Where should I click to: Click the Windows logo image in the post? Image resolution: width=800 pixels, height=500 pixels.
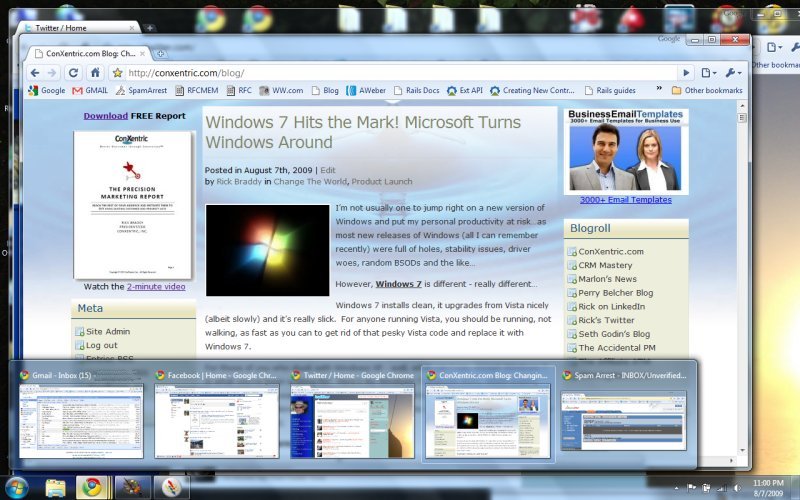[x=267, y=250]
